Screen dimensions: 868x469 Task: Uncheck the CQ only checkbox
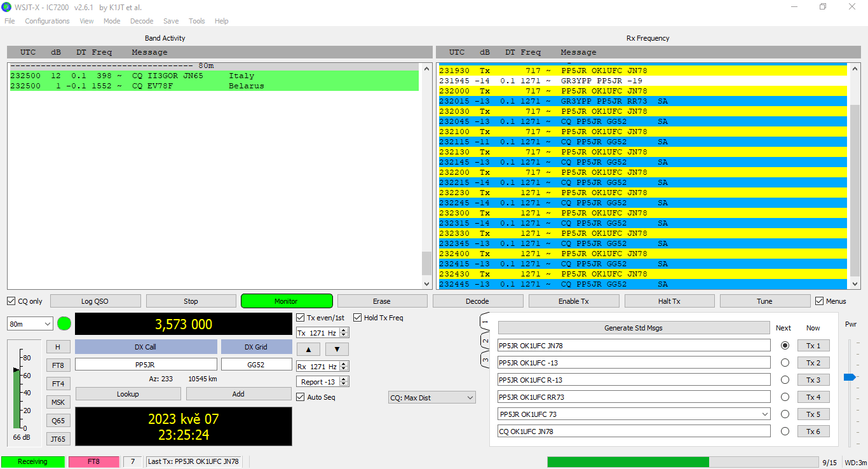click(x=11, y=301)
